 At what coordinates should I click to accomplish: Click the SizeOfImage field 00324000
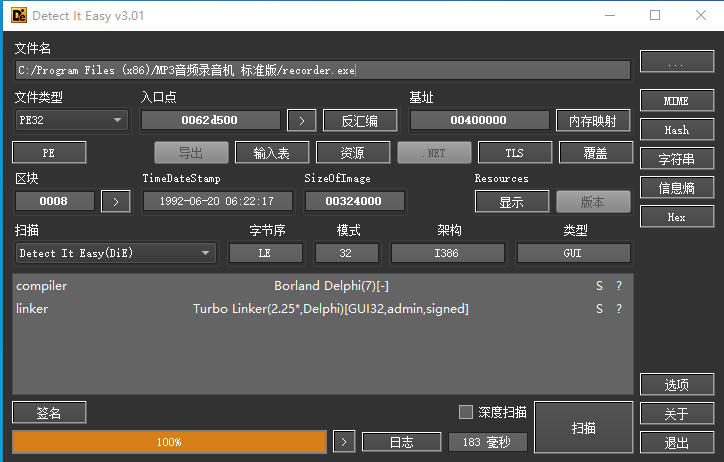tap(355, 201)
